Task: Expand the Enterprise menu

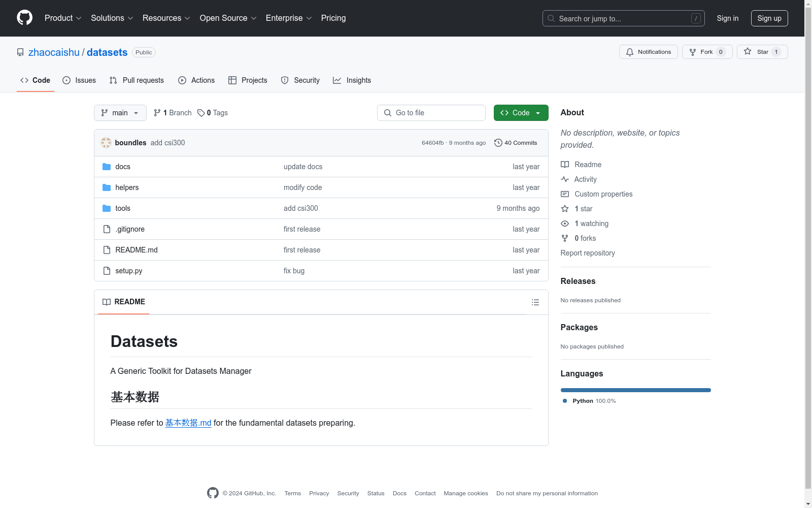Action: pos(289,18)
